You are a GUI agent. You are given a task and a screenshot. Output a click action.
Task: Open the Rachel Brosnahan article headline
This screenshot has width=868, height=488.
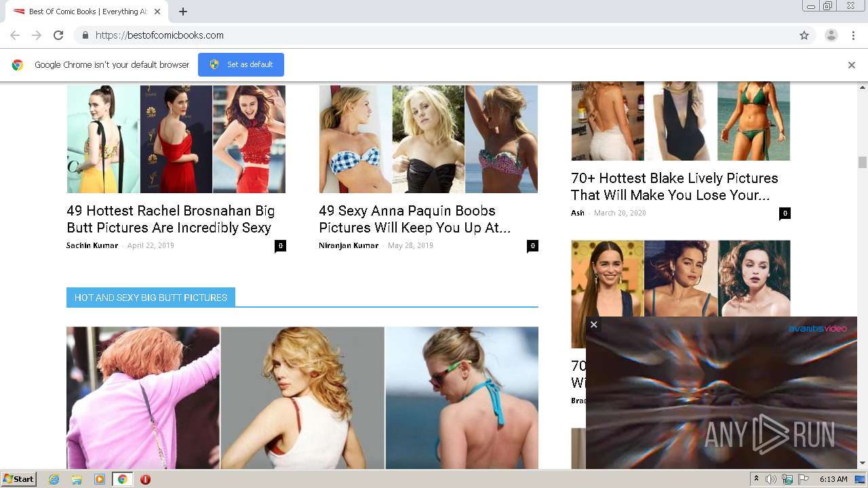coord(171,219)
